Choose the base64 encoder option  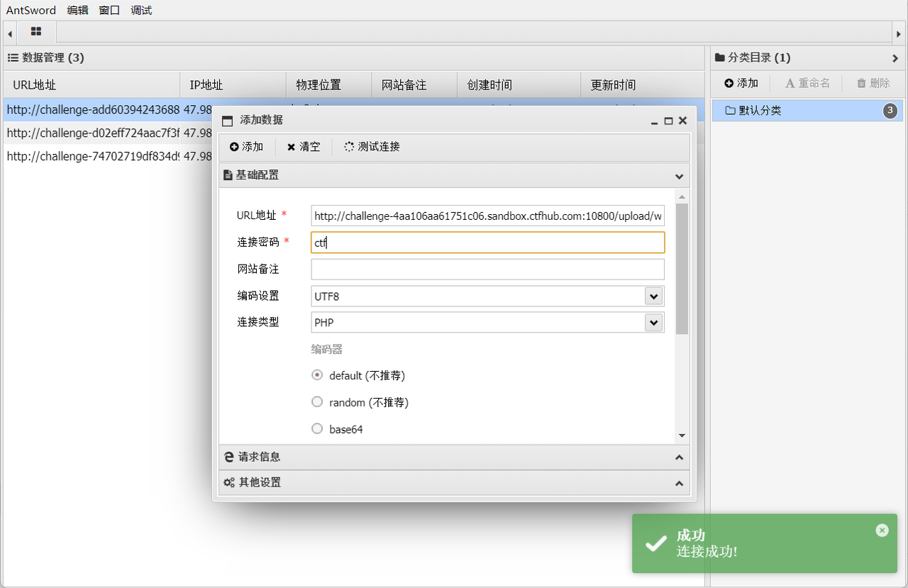coord(318,429)
